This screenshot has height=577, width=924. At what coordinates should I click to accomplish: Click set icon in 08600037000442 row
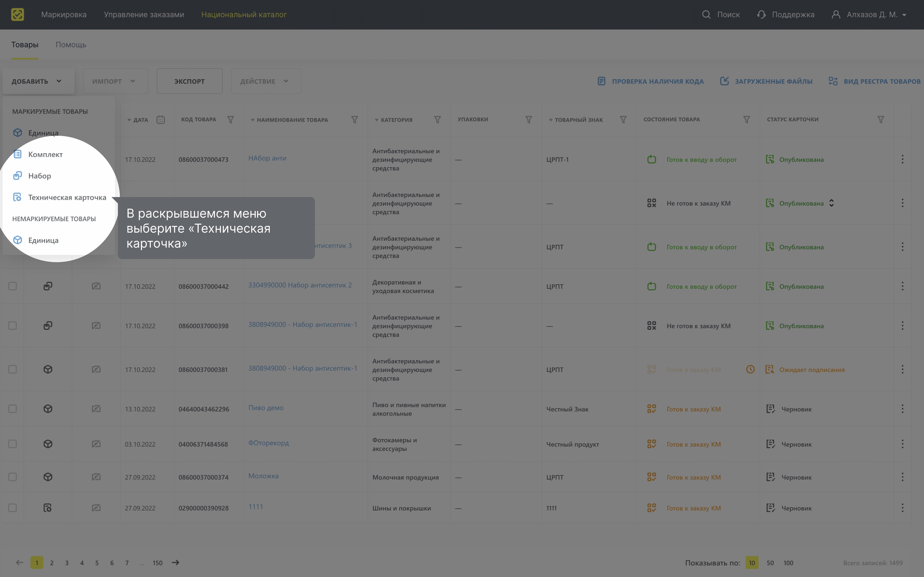[48, 286]
